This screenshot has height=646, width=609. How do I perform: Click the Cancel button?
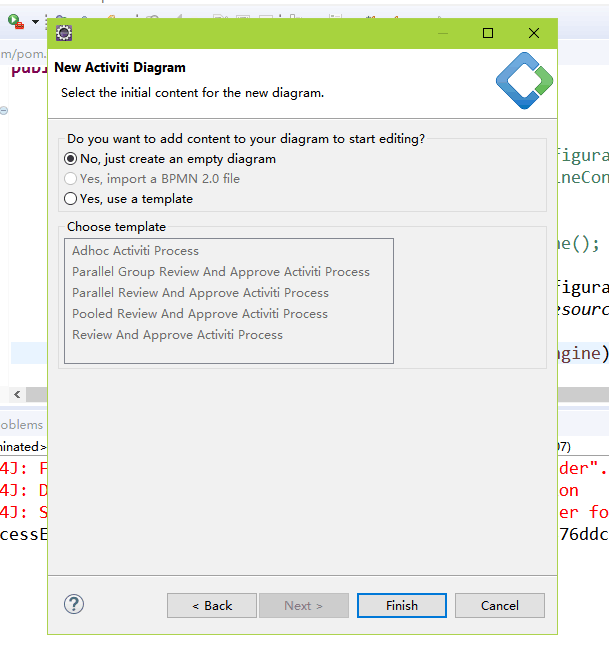pyautogui.click(x=500, y=606)
